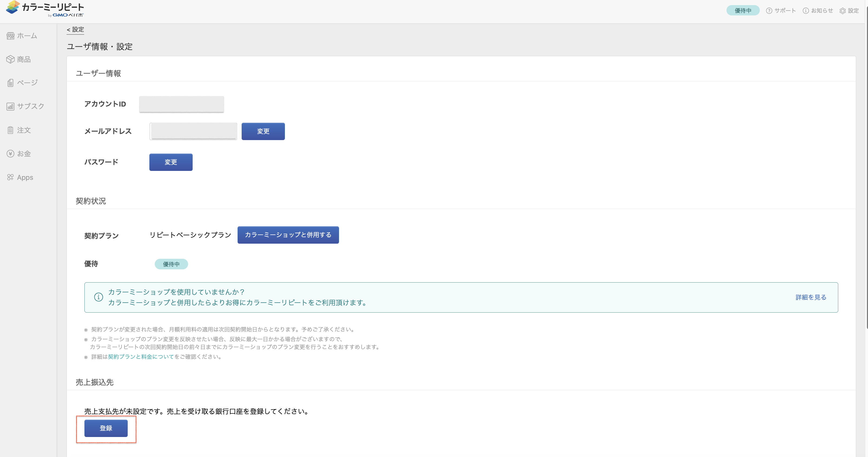
Task: Open the Apps icon in sidebar
Action: 11,177
